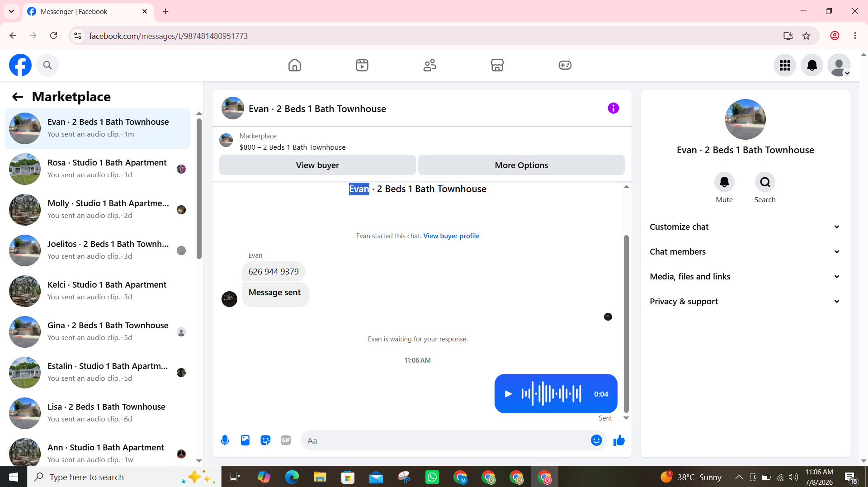
Task: Click the Windows taskbar search box
Action: (x=124, y=477)
